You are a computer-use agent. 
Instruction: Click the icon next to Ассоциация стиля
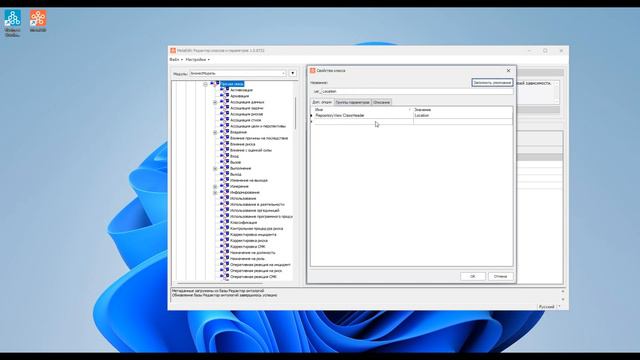(225, 120)
